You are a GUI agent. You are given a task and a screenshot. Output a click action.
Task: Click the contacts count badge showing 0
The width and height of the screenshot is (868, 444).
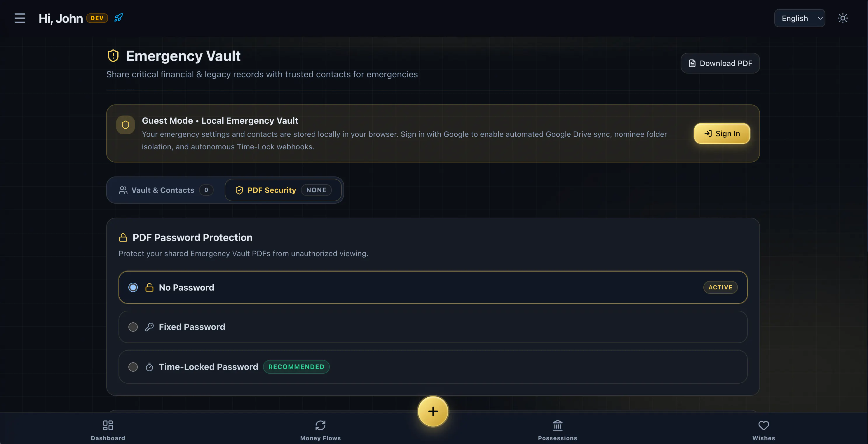coord(206,190)
